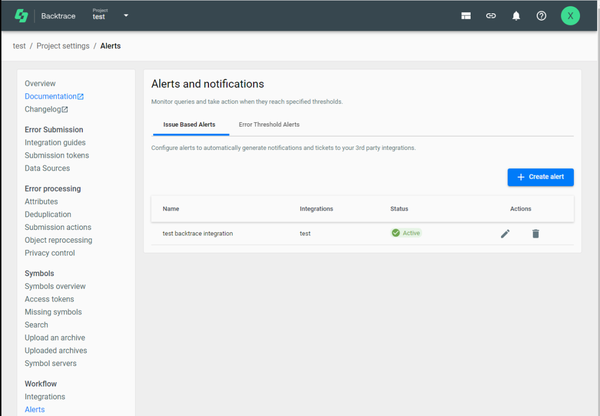The width and height of the screenshot is (600, 416).
Task: Open user avatar menu X
Action: click(x=570, y=16)
